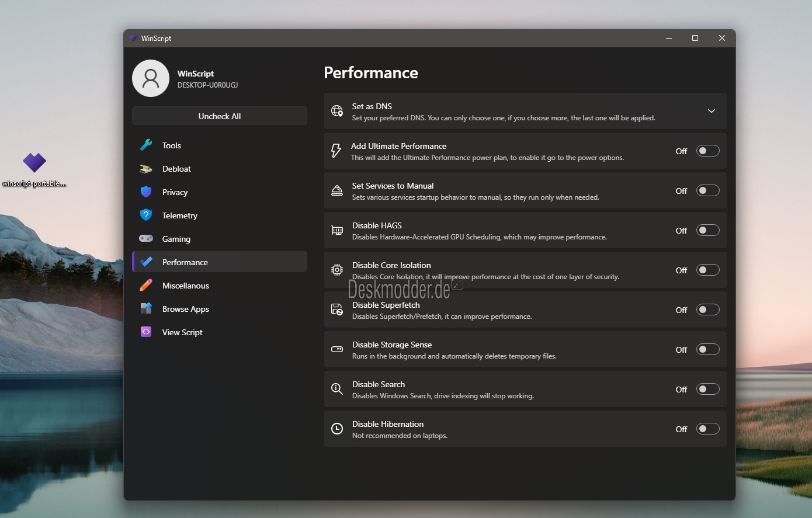
Task: Turn on Disable Core Isolation switch
Action: tap(707, 270)
